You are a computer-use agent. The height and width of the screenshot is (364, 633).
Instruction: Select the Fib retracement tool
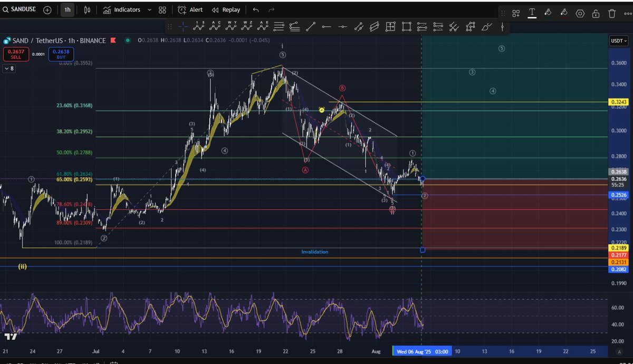pos(279,26)
